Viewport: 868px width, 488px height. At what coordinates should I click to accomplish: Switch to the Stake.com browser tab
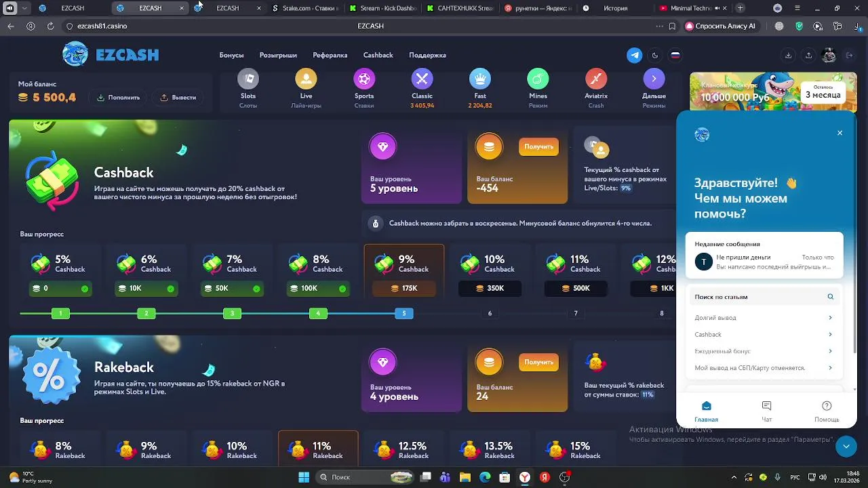pos(305,8)
